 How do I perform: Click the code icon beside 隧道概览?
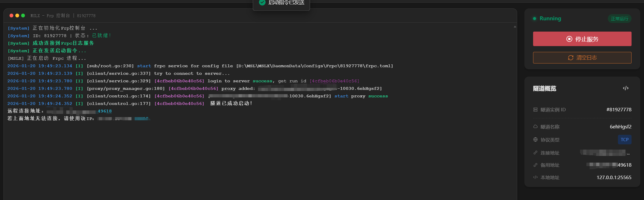point(626,88)
